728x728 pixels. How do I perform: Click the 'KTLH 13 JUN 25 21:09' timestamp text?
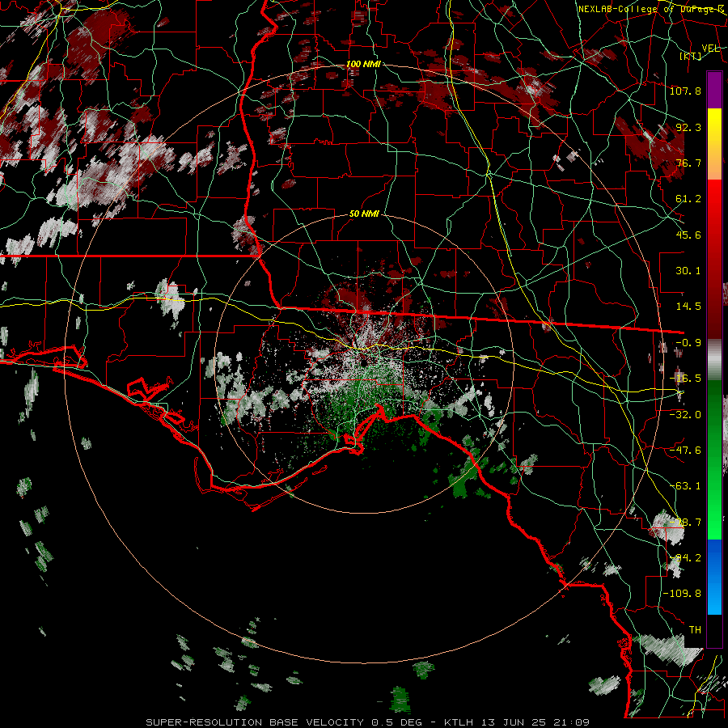(x=517, y=722)
